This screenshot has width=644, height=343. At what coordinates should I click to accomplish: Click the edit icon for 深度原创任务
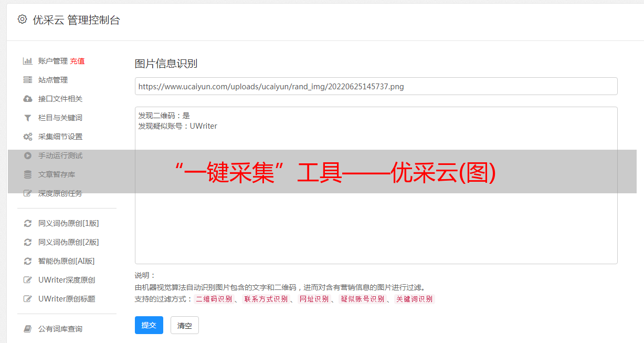(28, 193)
